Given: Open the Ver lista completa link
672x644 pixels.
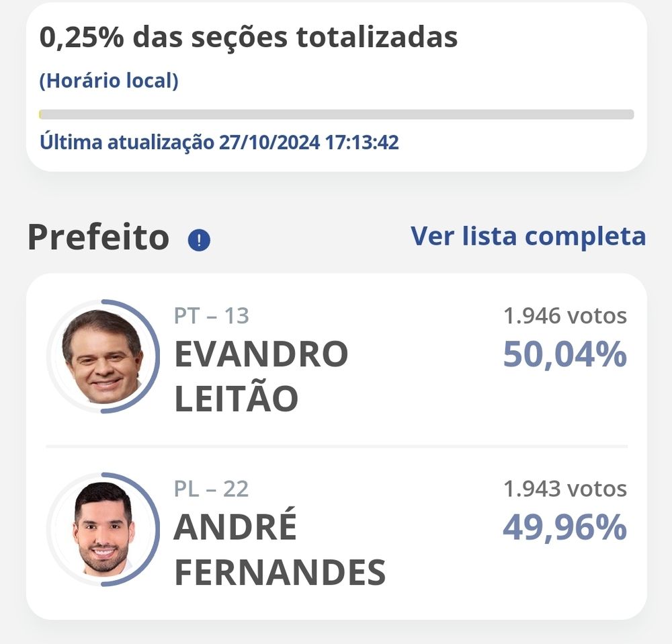Looking at the screenshot, I should click(528, 237).
